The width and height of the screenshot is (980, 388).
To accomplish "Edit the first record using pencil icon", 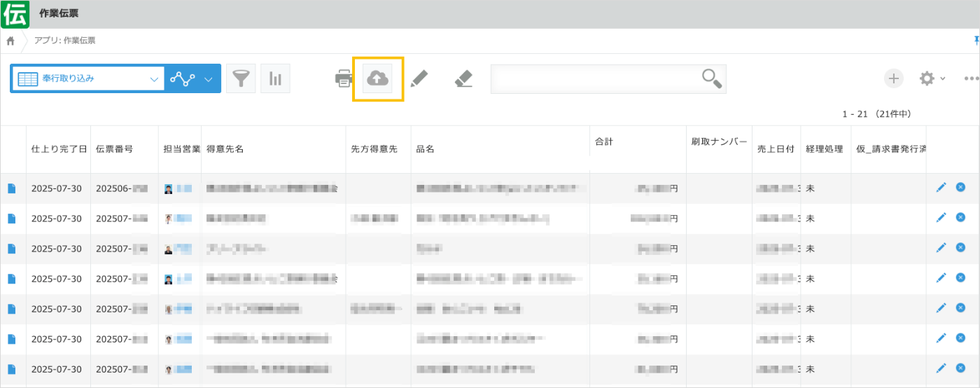I will [x=941, y=188].
